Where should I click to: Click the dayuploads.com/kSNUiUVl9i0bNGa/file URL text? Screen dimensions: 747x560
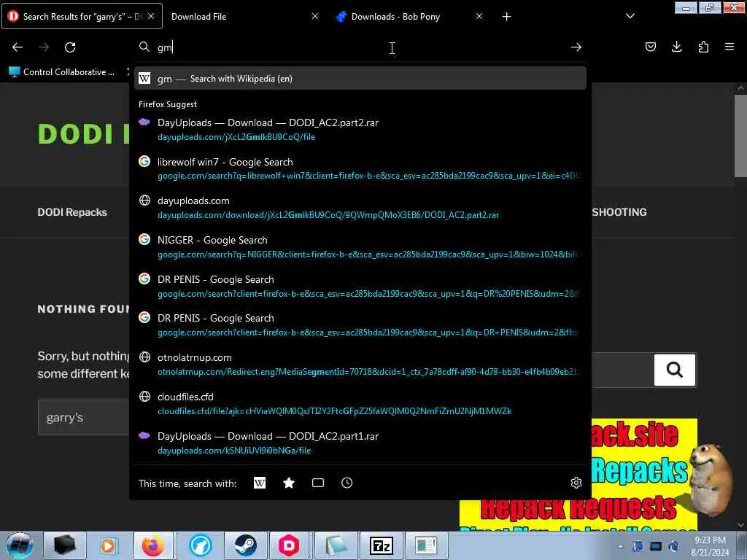click(x=234, y=451)
